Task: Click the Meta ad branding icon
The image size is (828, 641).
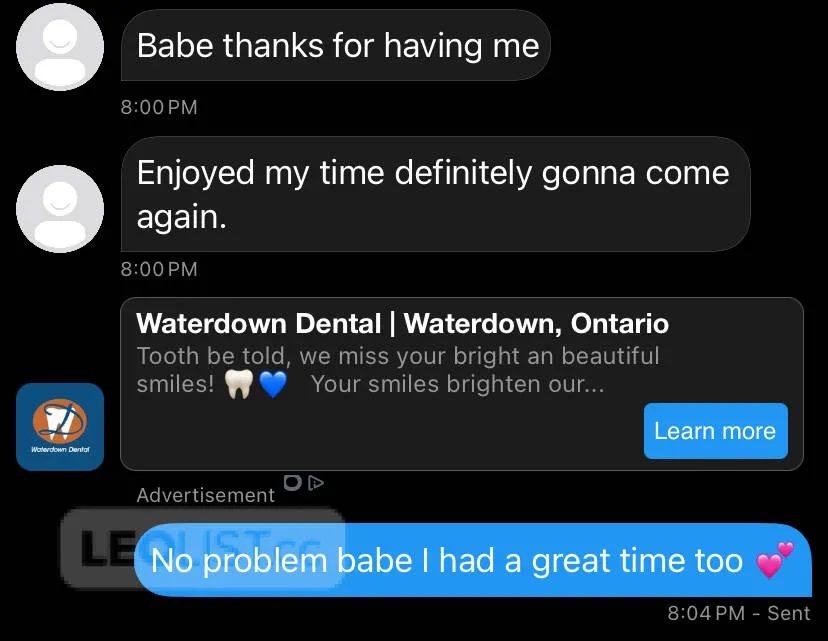Action: tap(292, 482)
